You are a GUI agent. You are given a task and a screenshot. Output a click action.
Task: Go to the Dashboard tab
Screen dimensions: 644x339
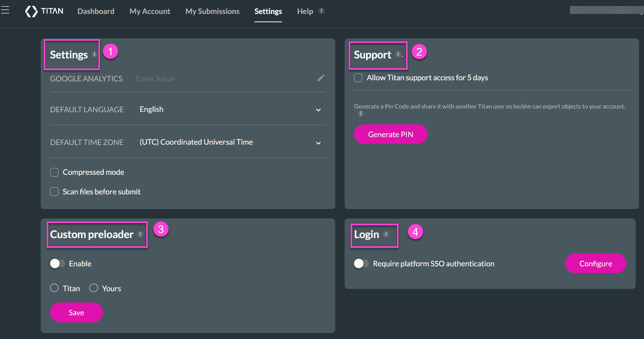point(96,11)
